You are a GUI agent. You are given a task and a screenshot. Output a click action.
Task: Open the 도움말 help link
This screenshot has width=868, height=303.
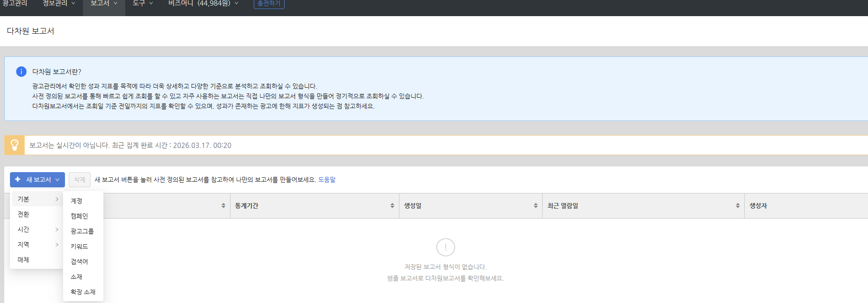[327, 180]
